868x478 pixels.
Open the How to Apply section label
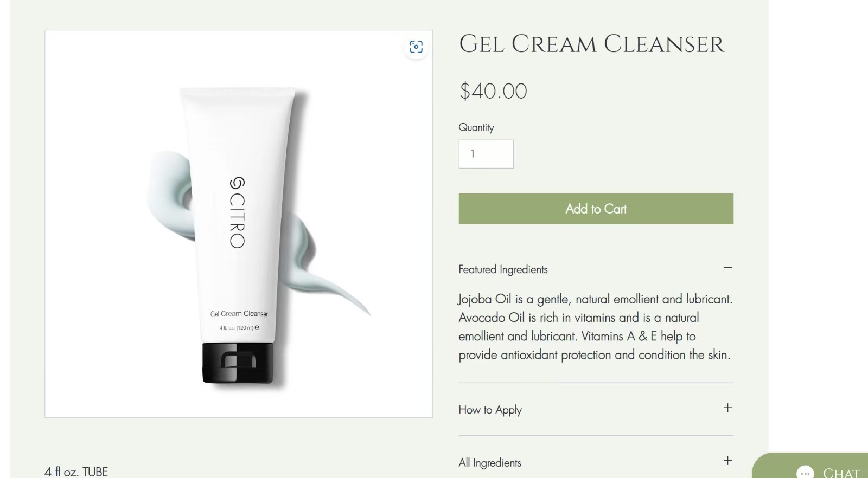[x=490, y=410]
